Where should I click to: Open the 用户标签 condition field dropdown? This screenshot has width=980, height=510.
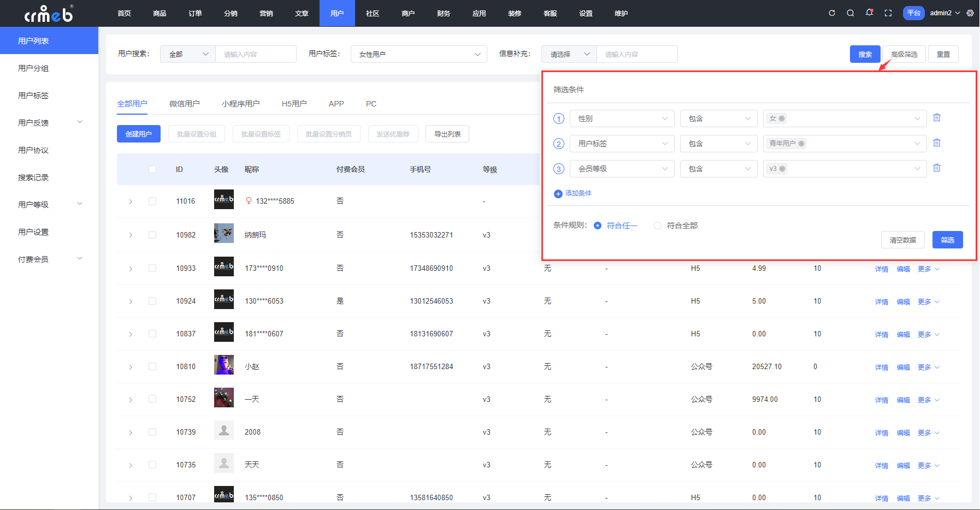622,144
